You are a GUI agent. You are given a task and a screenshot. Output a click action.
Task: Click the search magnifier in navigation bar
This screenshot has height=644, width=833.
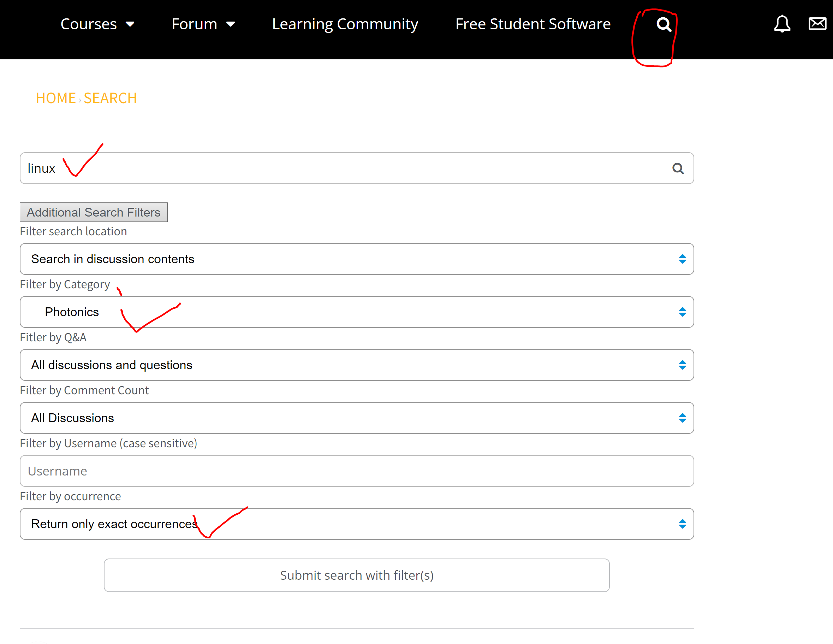664,25
